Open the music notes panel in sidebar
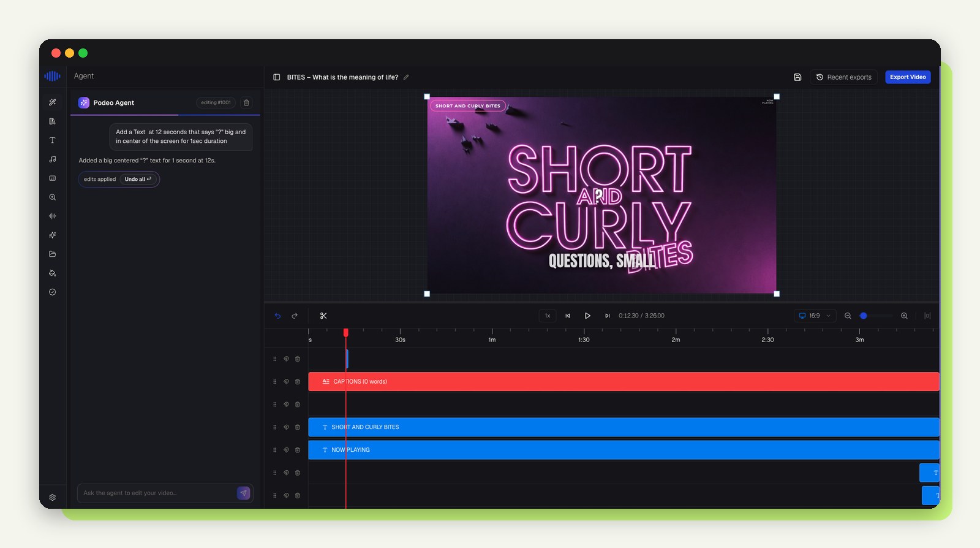 [53, 159]
